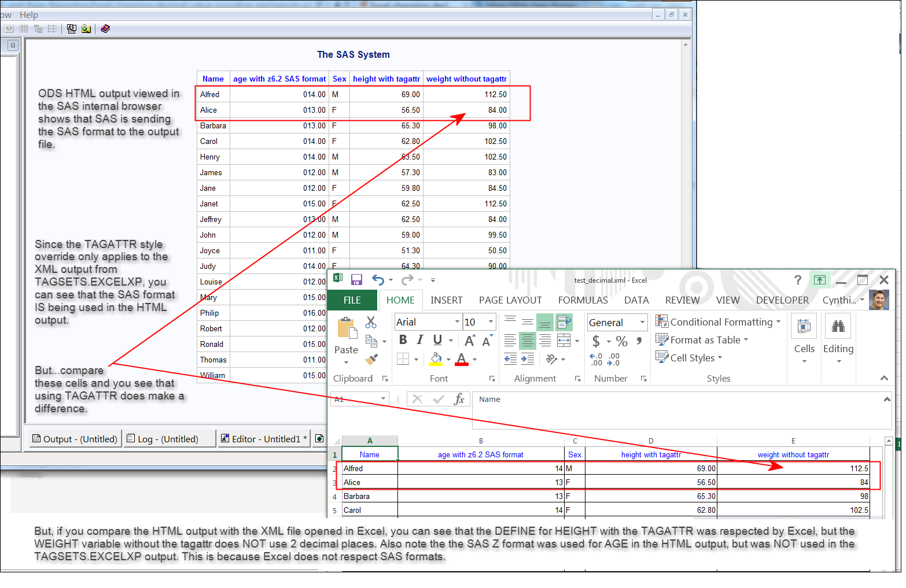Viewport: 906px width, 588px height.
Task: Toggle Underline formatting
Action: coord(437,340)
